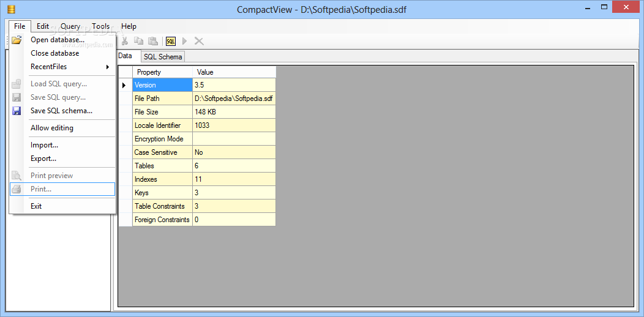Toggle the Allow editing menu option
The width and height of the screenshot is (644, 317).
62,128
